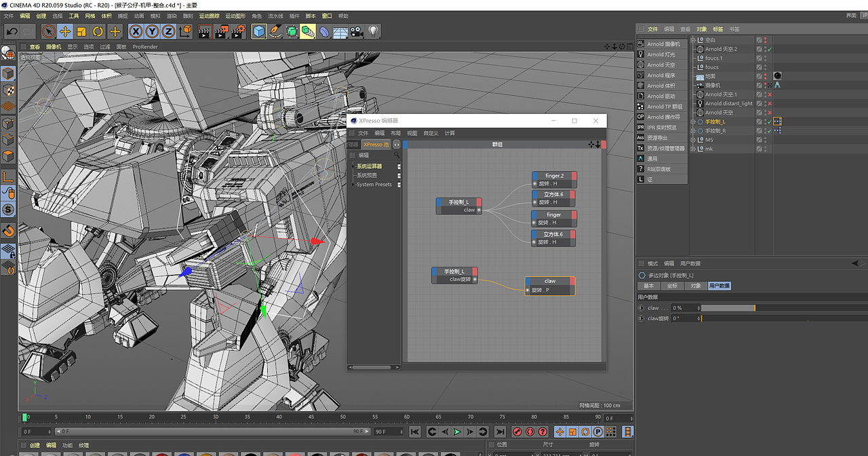Expand 空白 null in object tree
The width and height of the screenshot is (868, 456).
pos(693,40)
